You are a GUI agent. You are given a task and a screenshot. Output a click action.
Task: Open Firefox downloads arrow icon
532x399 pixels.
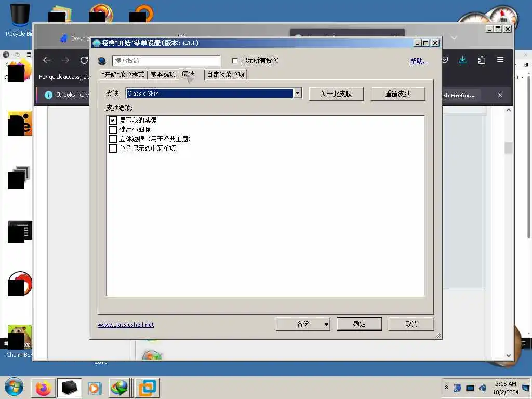click(462, 60)
